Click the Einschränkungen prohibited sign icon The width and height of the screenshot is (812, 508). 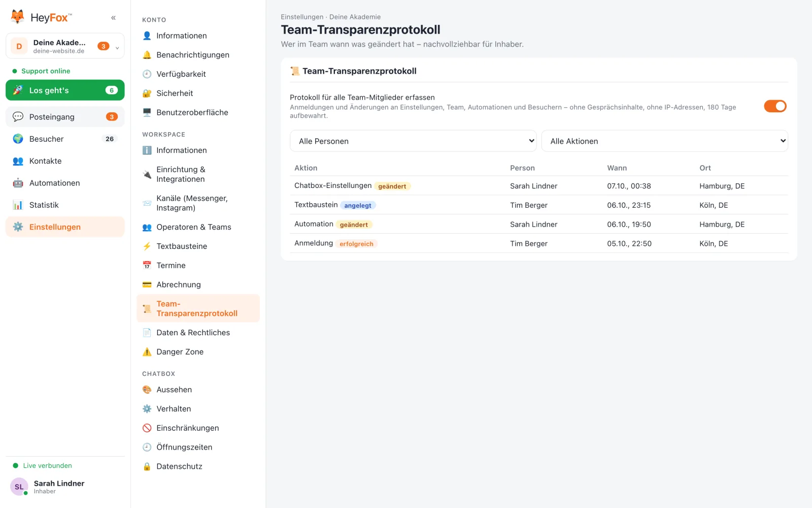(147, 428)
